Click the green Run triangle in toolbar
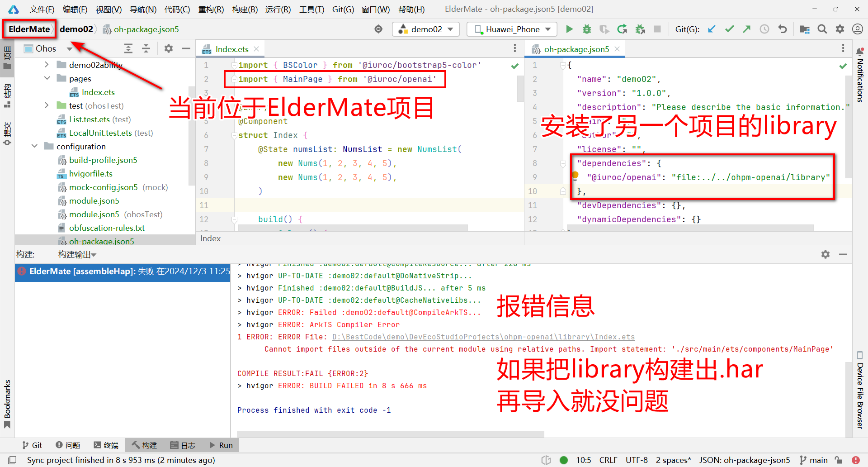Screen dimensions: 868x467 pyautogui.click(x=570, y=29)
